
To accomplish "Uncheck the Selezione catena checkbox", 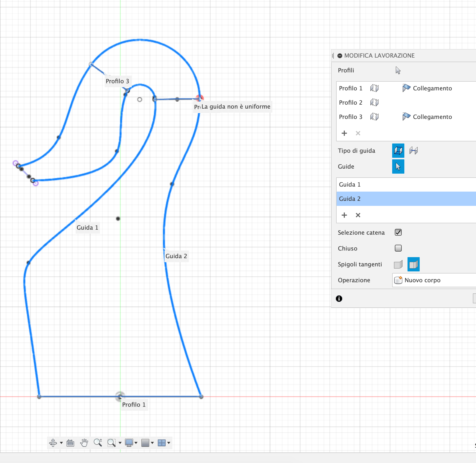I will point(398,232).
